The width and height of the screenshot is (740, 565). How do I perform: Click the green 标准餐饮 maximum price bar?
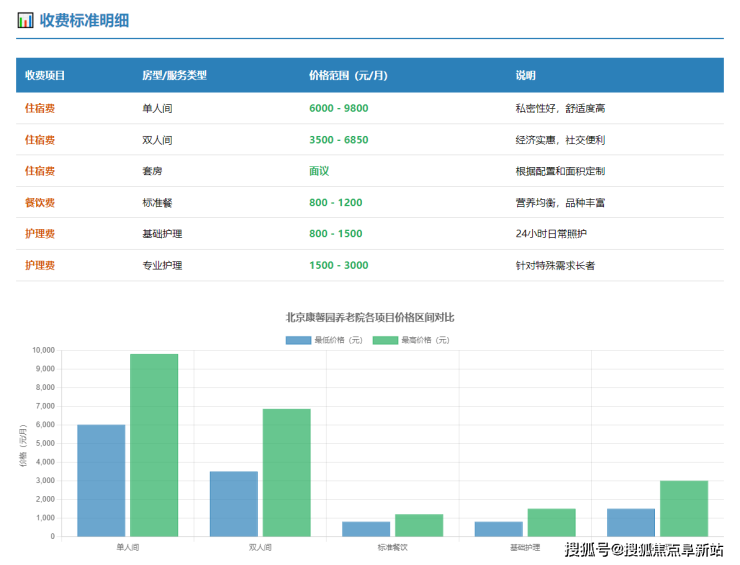coord(419,525)
